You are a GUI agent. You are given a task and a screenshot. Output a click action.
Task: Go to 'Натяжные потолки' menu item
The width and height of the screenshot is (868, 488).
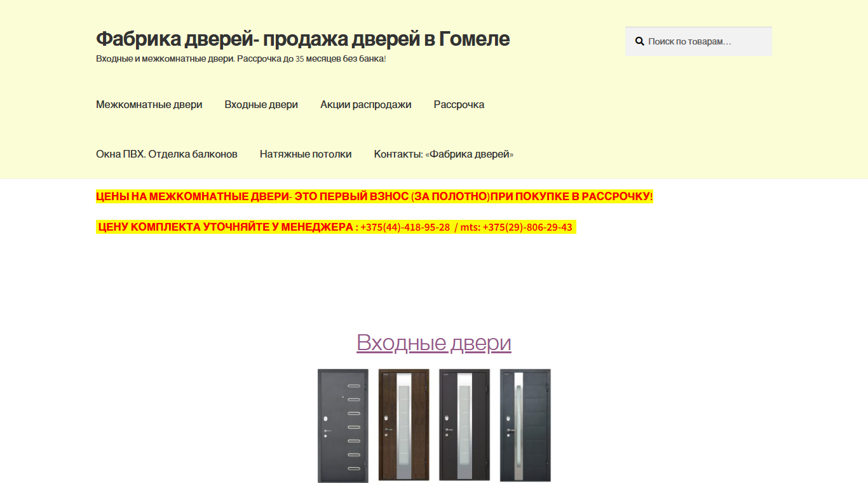pos(306,154)
